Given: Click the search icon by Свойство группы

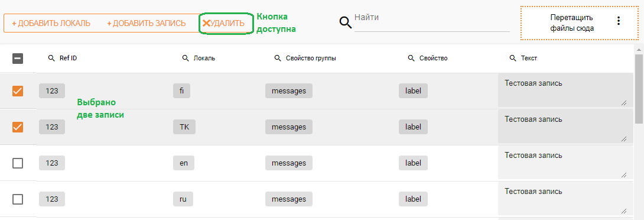Looking at the screenshot, I should click(x=278, y=59).
